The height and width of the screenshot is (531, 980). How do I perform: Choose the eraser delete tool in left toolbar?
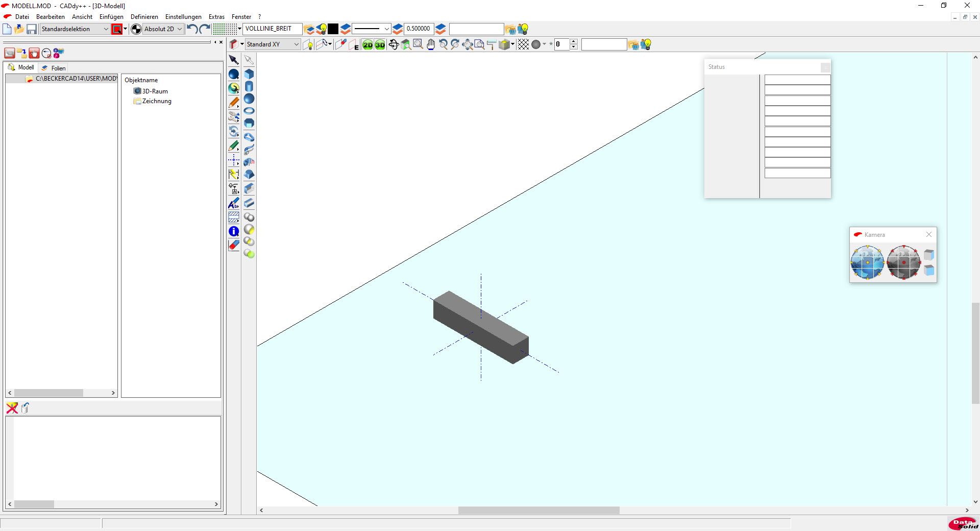[x=234, y=246]
